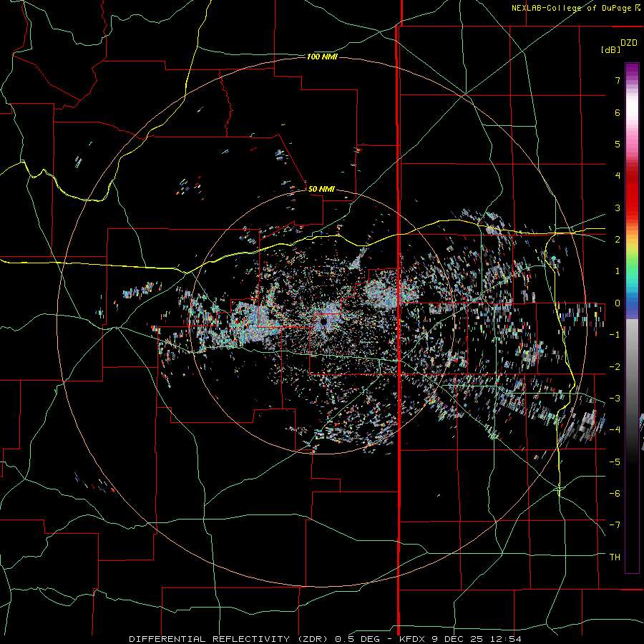Click the 6 value on the color scale
This screenshot has height=644, width=644.
618,112
